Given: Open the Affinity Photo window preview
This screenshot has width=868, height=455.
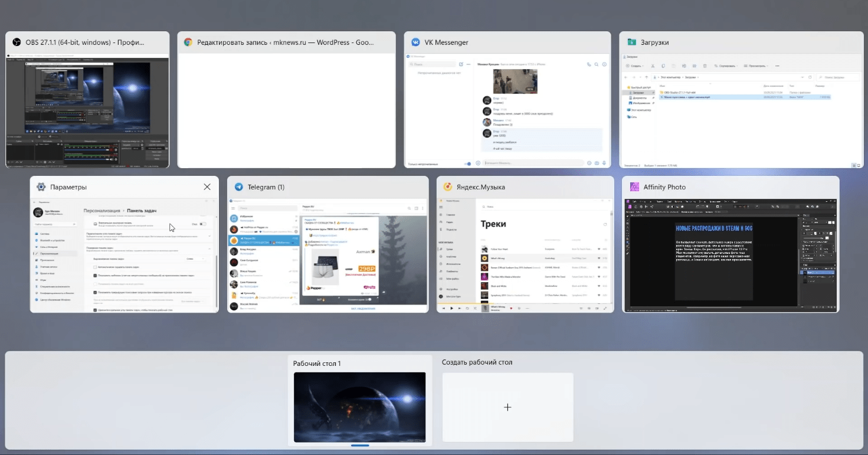Looking at the screenshot, I should pyautogui.click(x=731, y=255).
